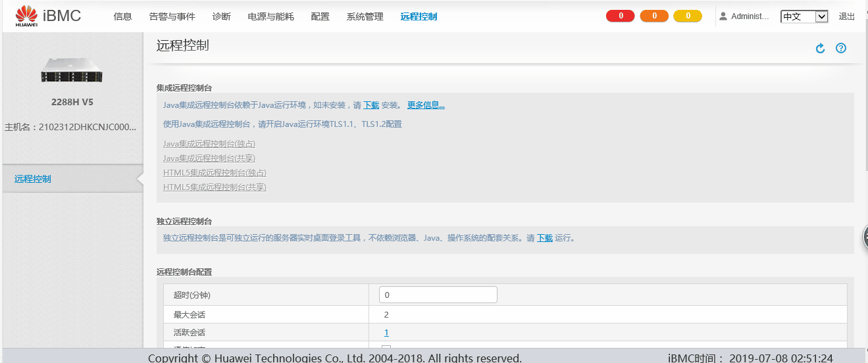Open the 告警与事件 menu
The image size is (868, 363).
click(x=172, y=16)
